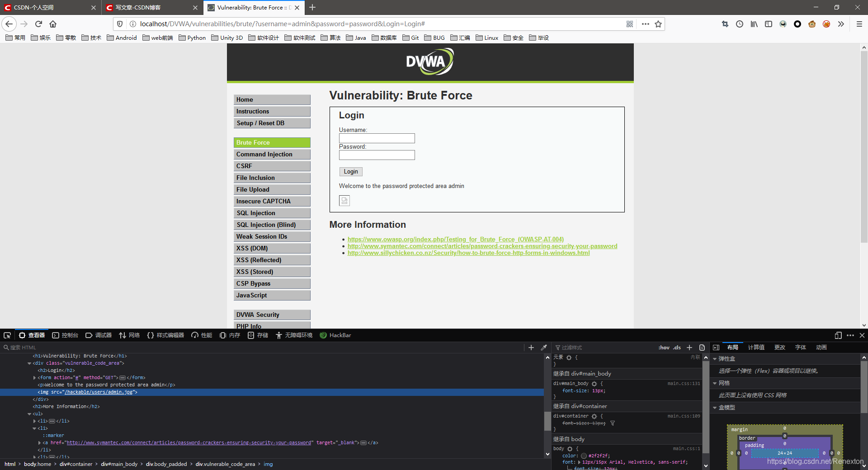868x470 pixels.
Task: Open the sillychicken brute-force link
Action: [468, 253]
